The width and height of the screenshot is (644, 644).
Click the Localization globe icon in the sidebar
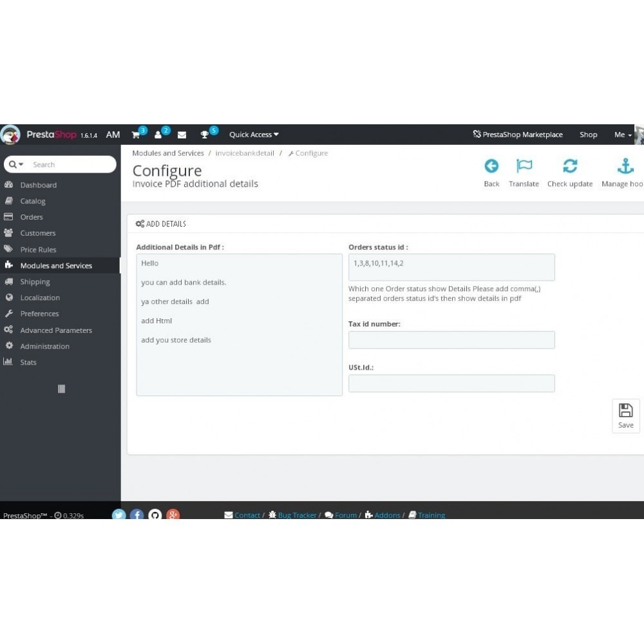pos(9,298)
